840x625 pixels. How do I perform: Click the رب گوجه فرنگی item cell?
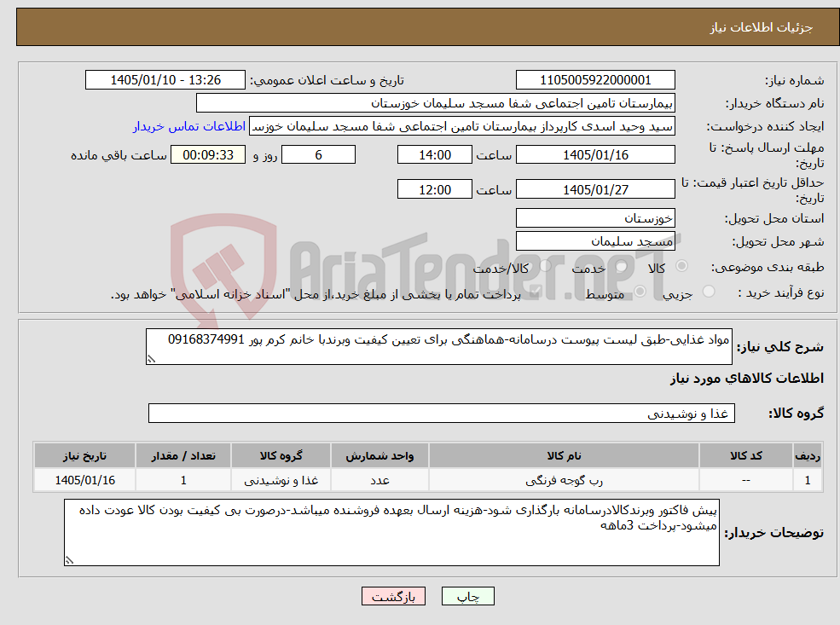point(564,480)
